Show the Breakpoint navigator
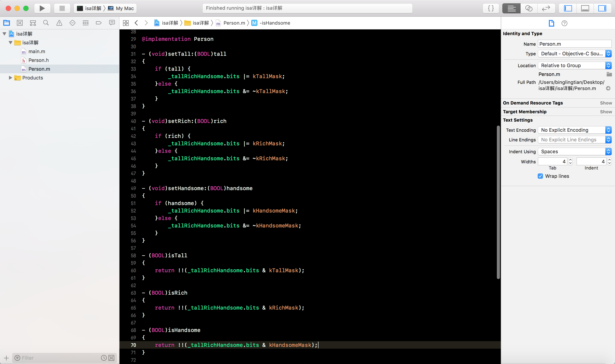Viewport: 615px width, 364px height. coord(99,23)
